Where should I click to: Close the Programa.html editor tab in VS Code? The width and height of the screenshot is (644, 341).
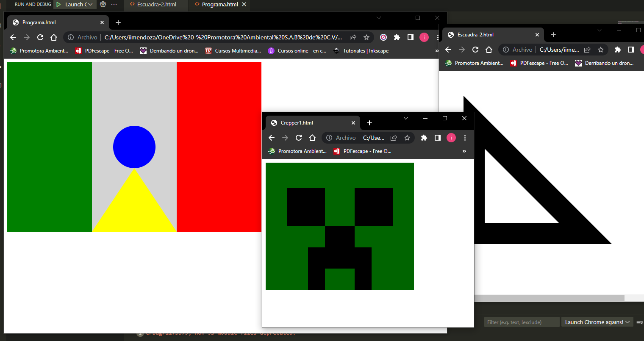point(244,4)
